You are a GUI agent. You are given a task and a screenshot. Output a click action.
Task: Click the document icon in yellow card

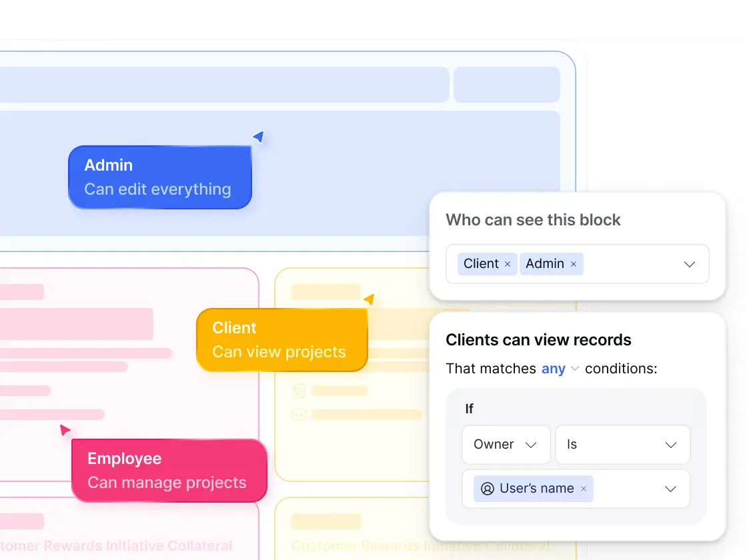pos(299,391)
